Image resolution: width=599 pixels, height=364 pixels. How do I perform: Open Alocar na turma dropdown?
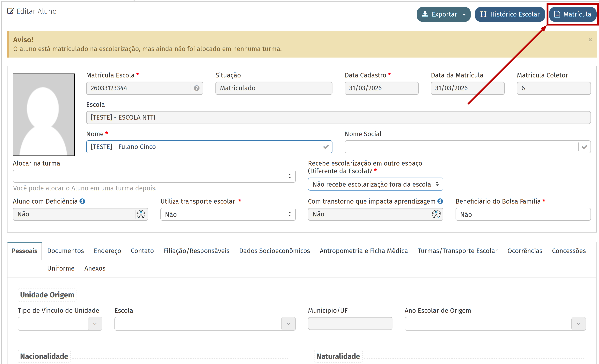click(x=154, y=176)
